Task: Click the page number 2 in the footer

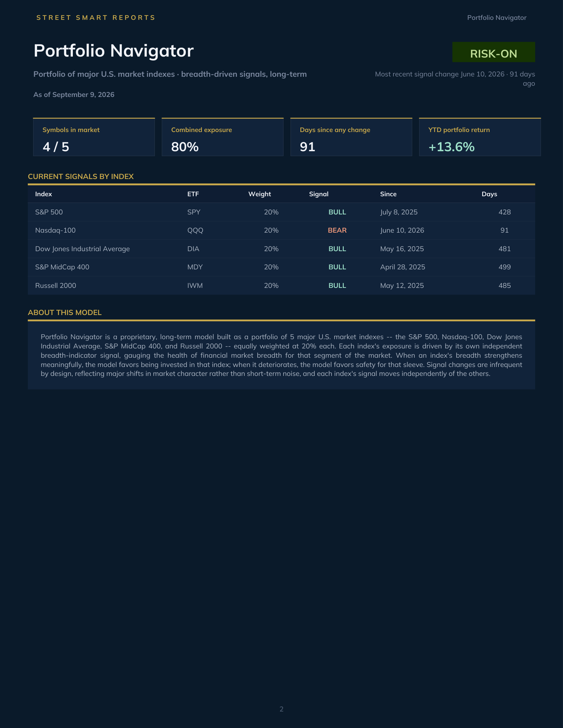Action: click(x=281, y=709)
